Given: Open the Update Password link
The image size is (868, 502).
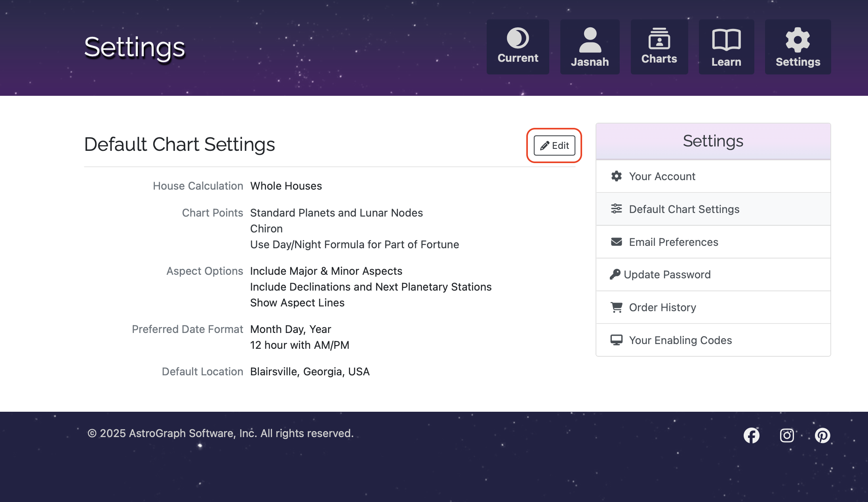Looking at the screenshot, I should click(667, 274).
